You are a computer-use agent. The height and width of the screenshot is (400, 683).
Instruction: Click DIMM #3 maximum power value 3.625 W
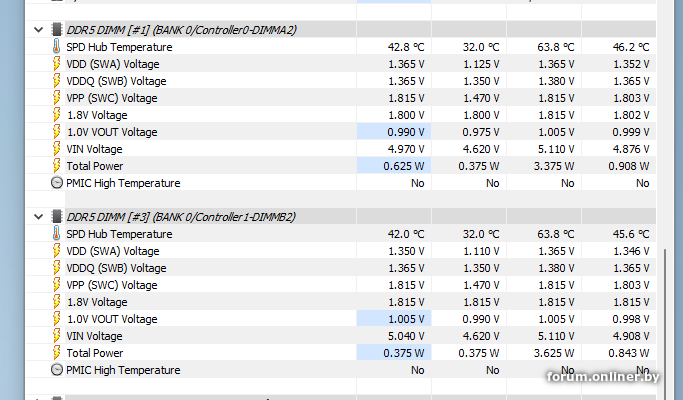[x=554, y=353]
